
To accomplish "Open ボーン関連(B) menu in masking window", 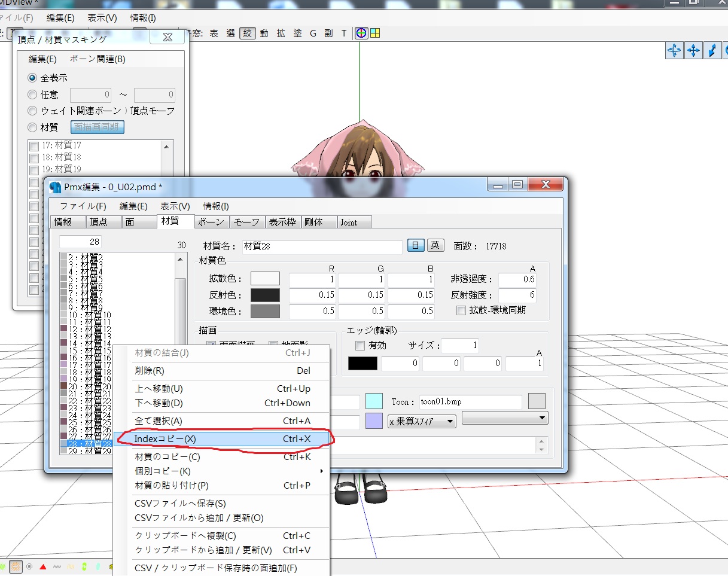I will pos(98,59).
